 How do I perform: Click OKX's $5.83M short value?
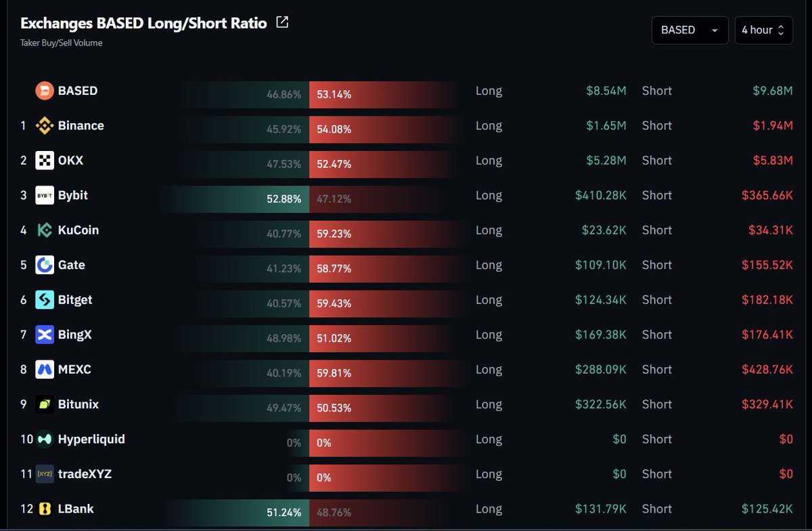(x=773, y=161)
